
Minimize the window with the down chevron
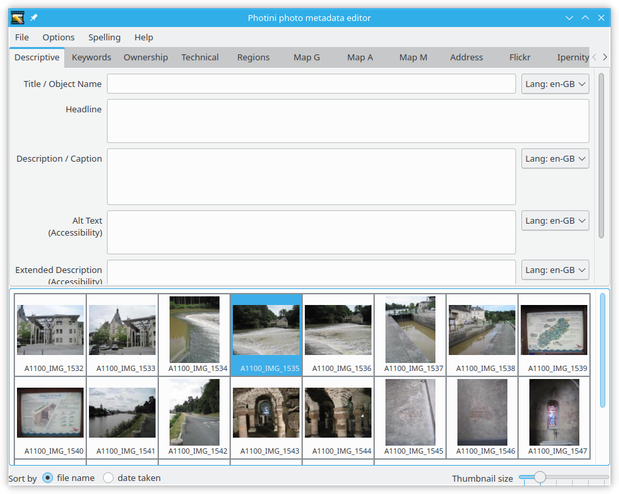[x=569, y=18]
